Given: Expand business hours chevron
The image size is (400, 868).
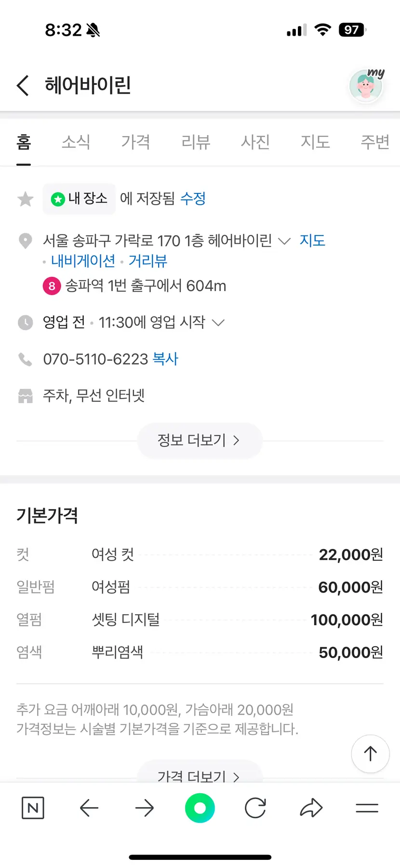Looking at the screenshot, I should coord(218,322).
